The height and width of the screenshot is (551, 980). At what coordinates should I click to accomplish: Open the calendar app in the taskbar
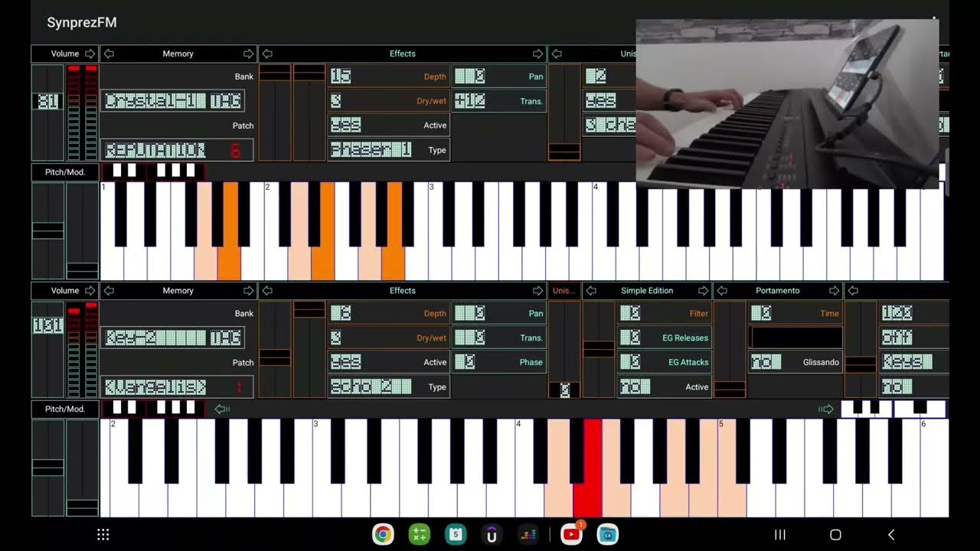pos(456,535)
